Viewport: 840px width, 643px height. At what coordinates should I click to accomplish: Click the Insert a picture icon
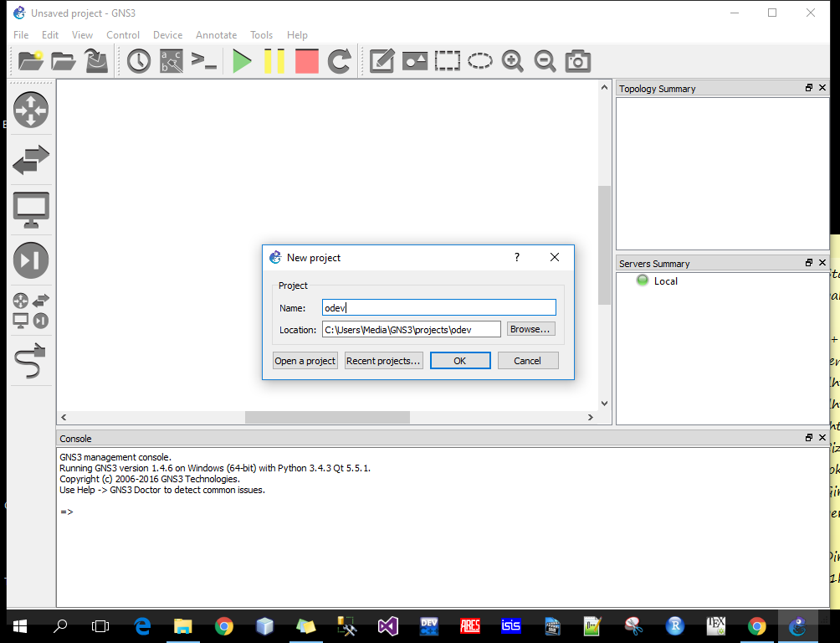pyautogui.click(x=415, y=61)
